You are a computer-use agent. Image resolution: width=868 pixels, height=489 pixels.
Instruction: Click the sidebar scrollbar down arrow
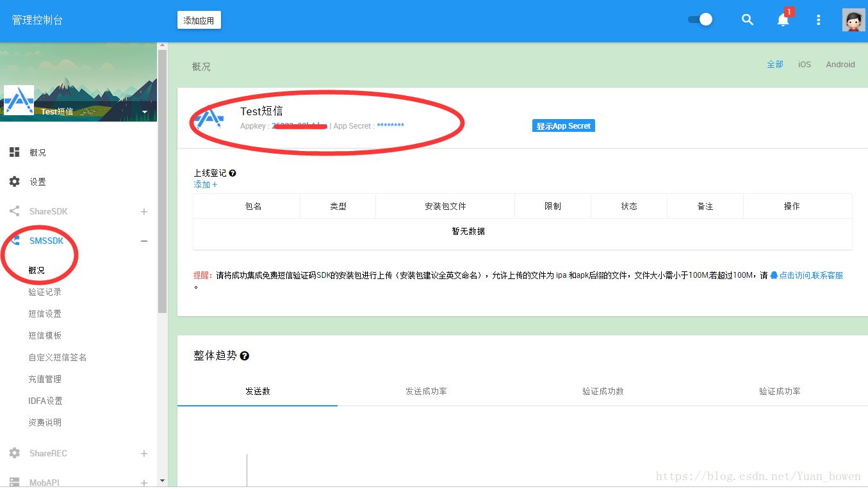(162, 480)
